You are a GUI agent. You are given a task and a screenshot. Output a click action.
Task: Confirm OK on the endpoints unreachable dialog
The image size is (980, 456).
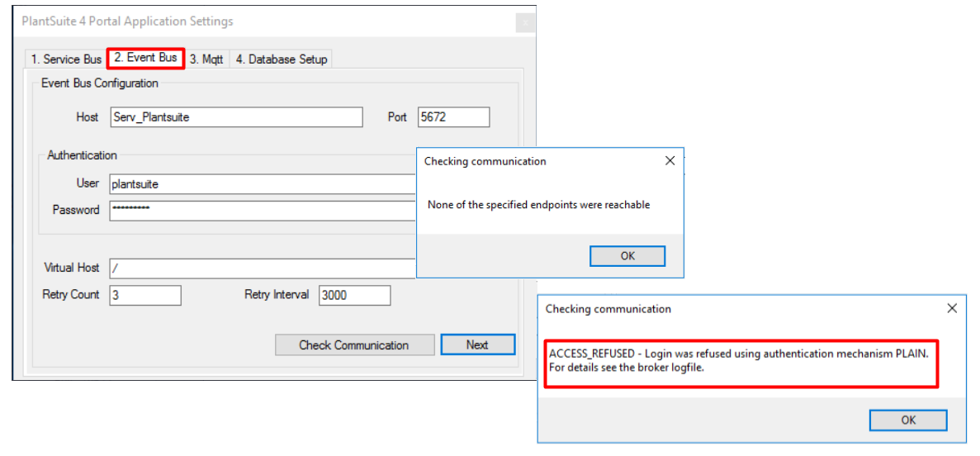(x=627, y=256)
